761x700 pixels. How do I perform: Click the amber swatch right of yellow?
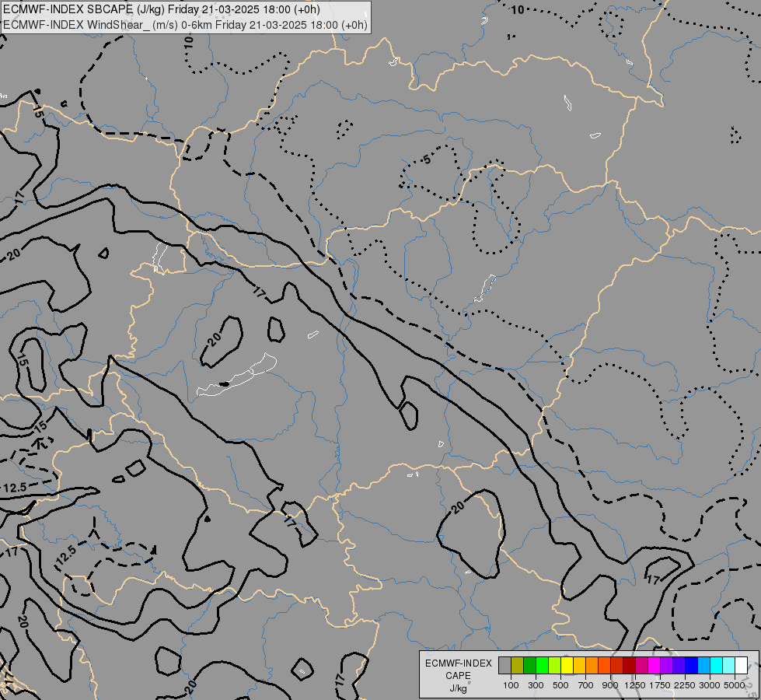tap(579, 665)
